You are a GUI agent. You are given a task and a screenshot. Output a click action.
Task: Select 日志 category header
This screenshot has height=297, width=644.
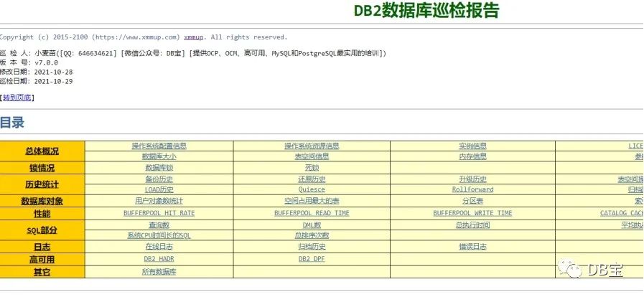coord(42,247)
